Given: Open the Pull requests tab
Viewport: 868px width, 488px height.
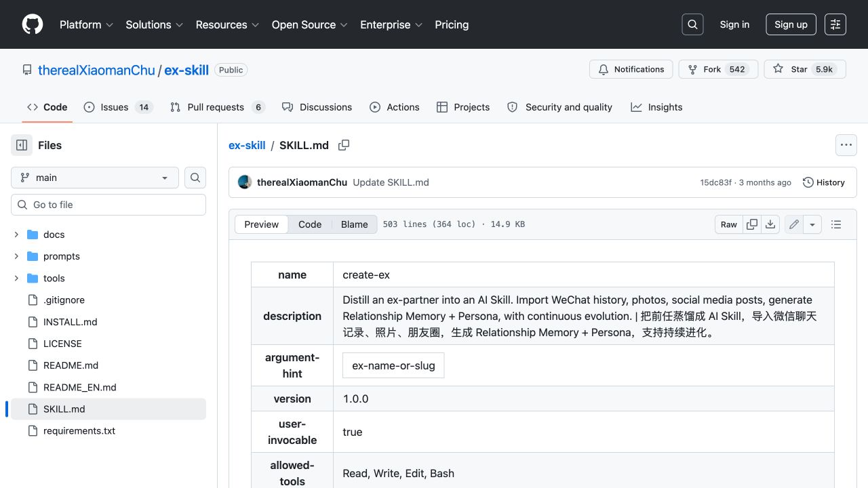Looking at the screenshot, I should [217, 107].
